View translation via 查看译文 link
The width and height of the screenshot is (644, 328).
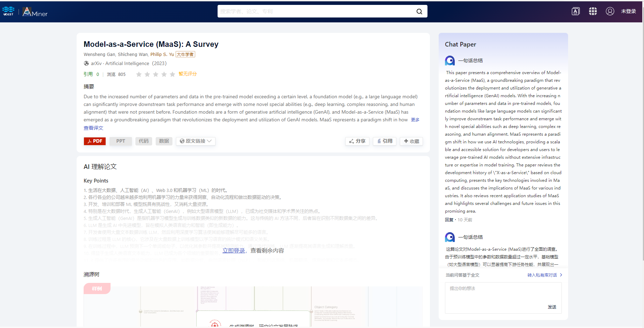[x=93, y=128]
